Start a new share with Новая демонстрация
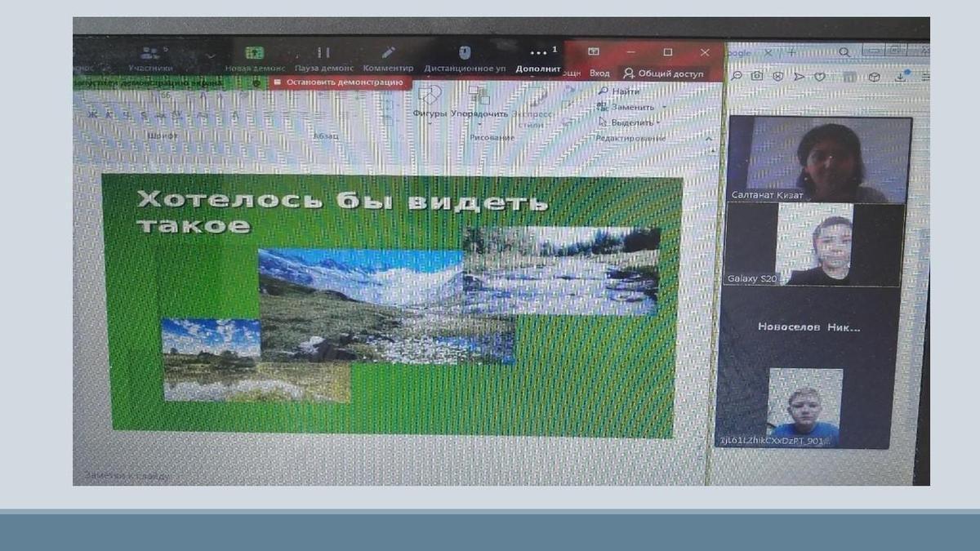This screenshot has height=551, width=980. point(255,57)
